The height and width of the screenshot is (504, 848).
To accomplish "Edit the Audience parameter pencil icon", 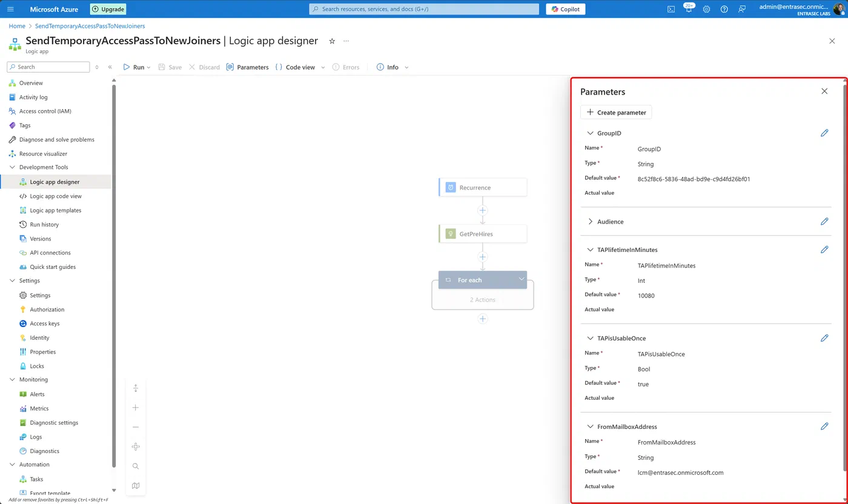I will click(x=824, y=221).
